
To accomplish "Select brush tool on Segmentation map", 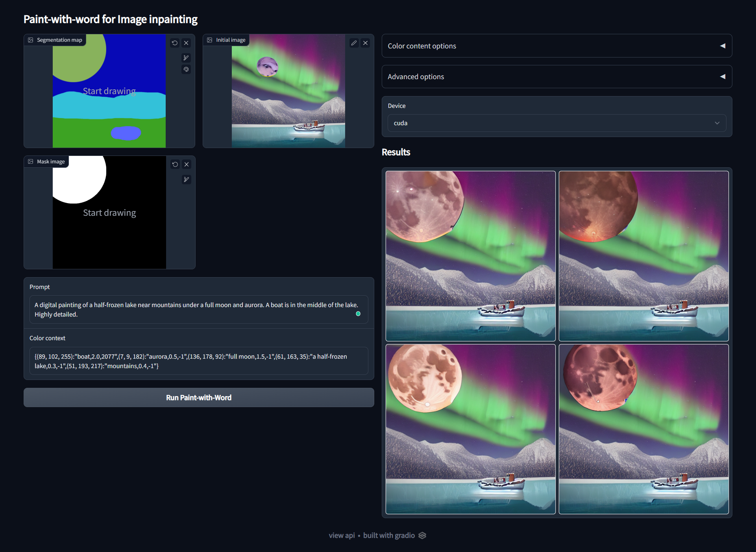I will point(186,58).
